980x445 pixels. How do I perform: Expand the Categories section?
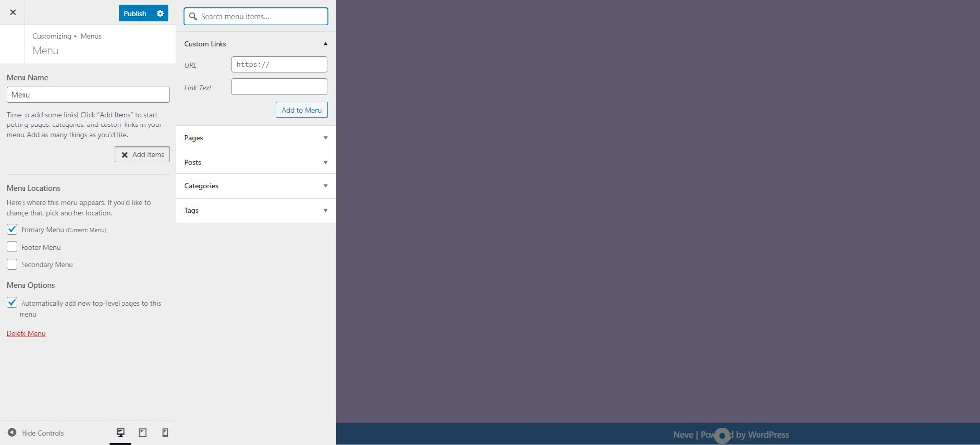tap(256, 186)
